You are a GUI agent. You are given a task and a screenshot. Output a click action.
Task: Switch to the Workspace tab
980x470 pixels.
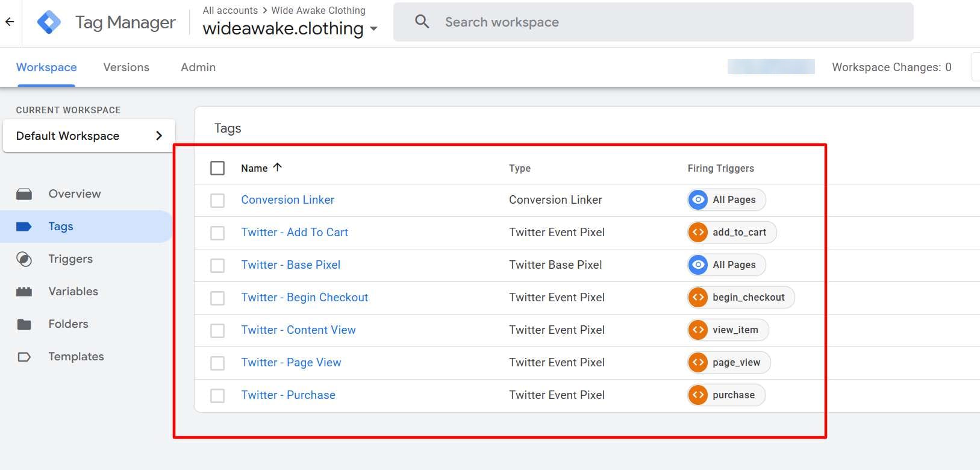[46, 67]
